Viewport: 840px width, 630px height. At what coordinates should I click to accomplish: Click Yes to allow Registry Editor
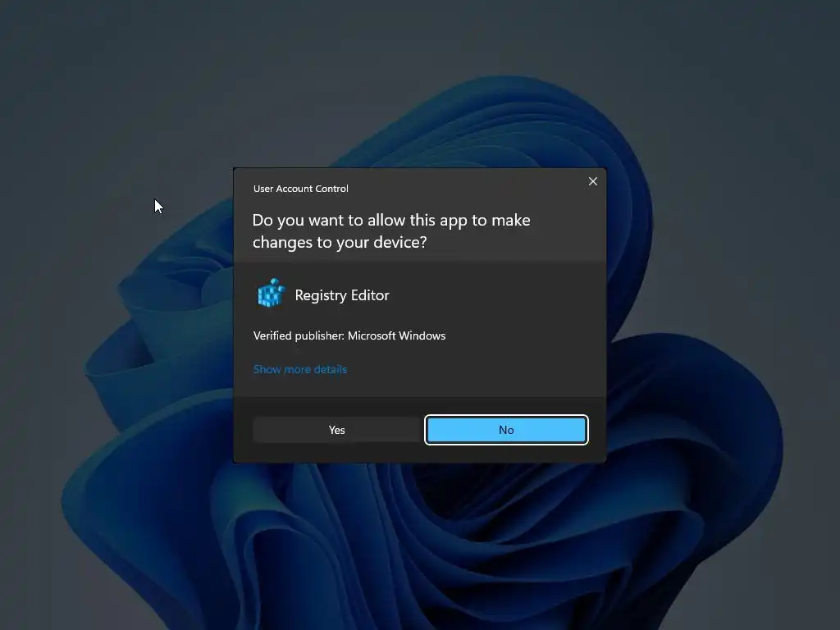(x=336, y=430)
